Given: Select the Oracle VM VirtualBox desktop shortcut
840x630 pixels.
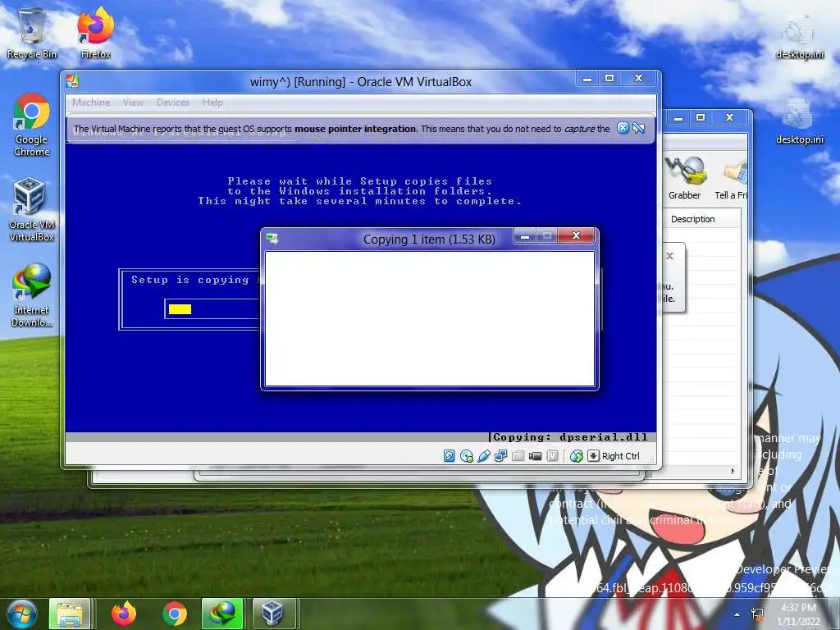Looking at the screenshot, I should click(x=32, y=210).
